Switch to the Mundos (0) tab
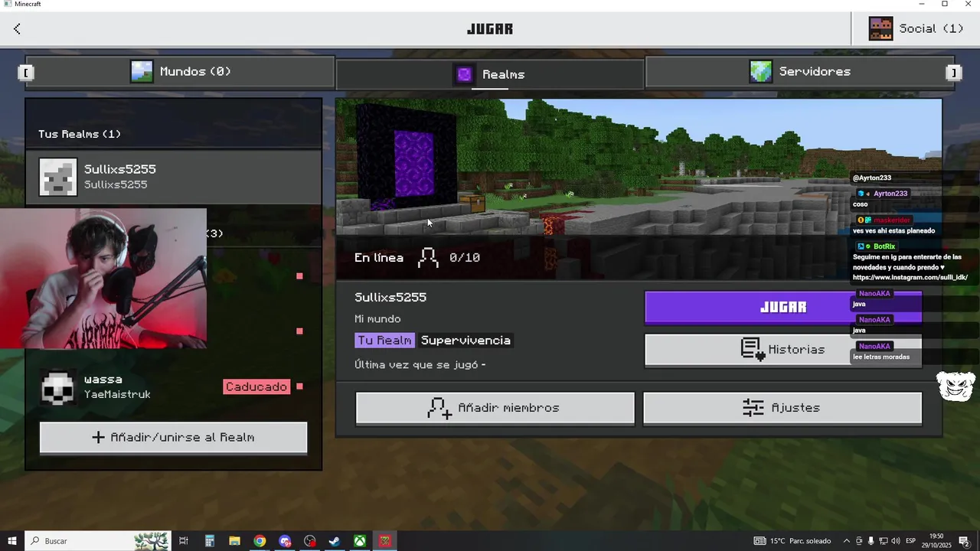This screenshot has width=980, height=551. pyautogui.click(x=180, y=71)
